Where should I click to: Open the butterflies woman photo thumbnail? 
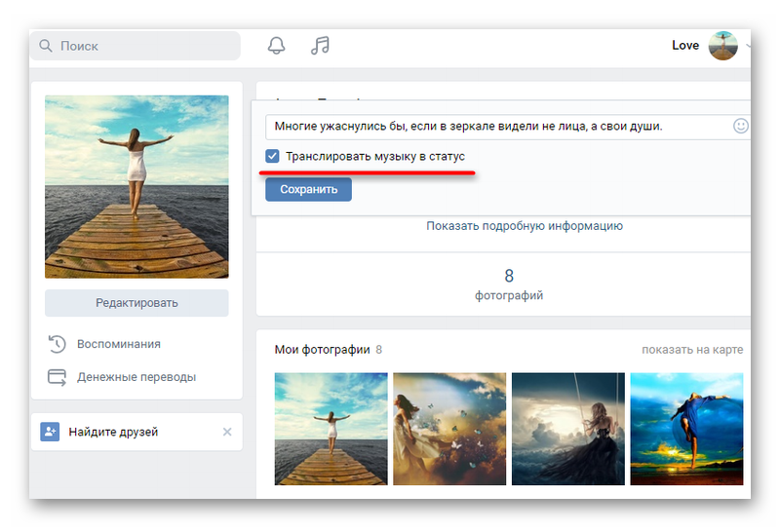tap(449, 429)
